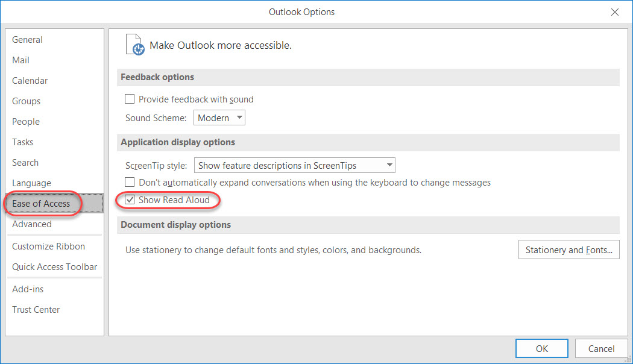Open the ScreenTip style dropdown
Screen dimensions: 633x364
[x=389, y=165]
